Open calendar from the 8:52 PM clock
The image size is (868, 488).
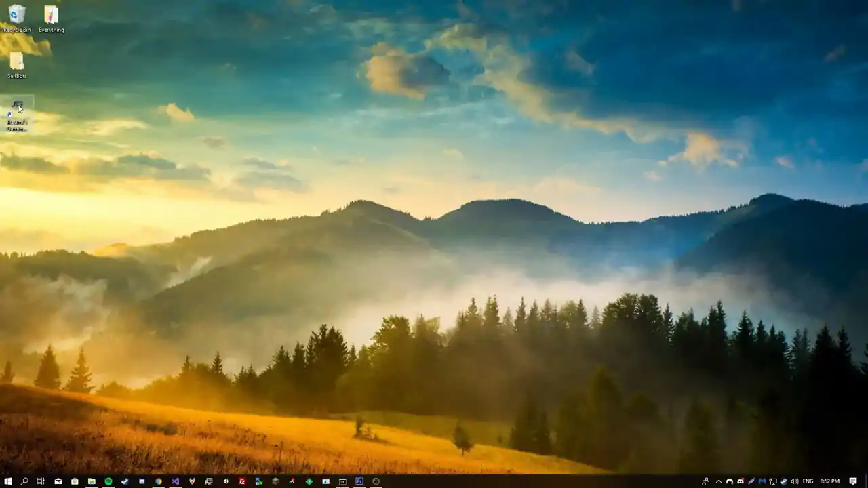click(x=830, y=481)
